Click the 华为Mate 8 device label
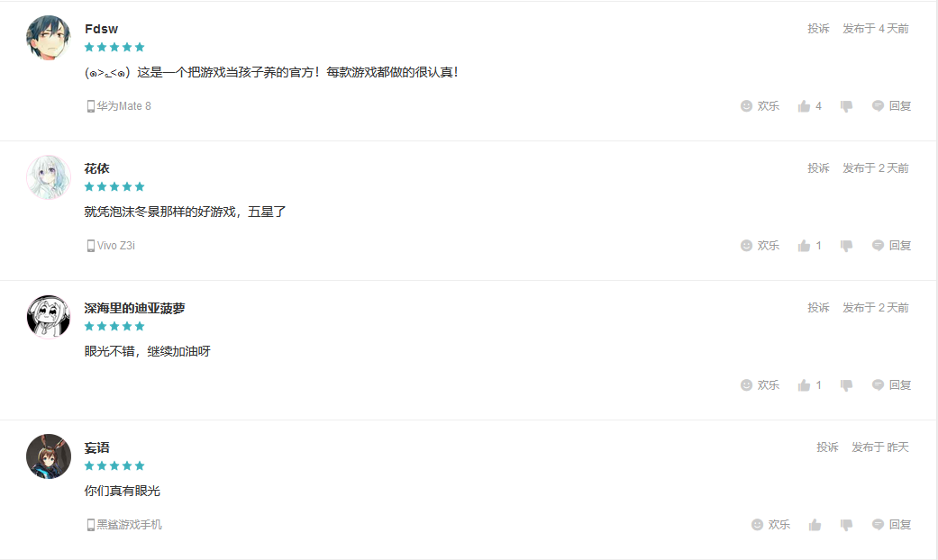 pyautogui.click(x=119, y=105)
